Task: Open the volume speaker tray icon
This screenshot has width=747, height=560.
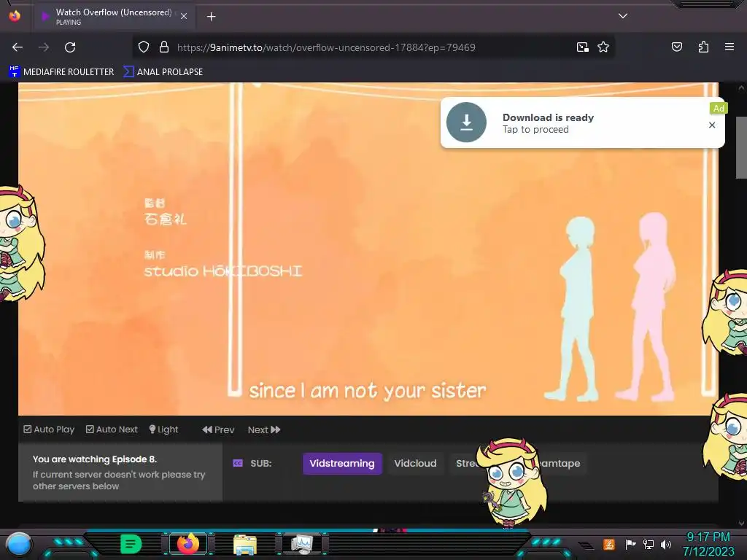Action: click(666, 544)
